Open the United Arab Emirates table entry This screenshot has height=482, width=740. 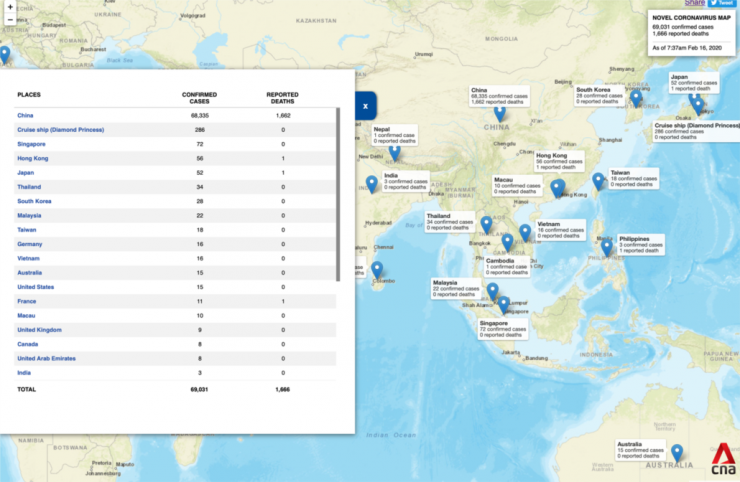[47, 358]
